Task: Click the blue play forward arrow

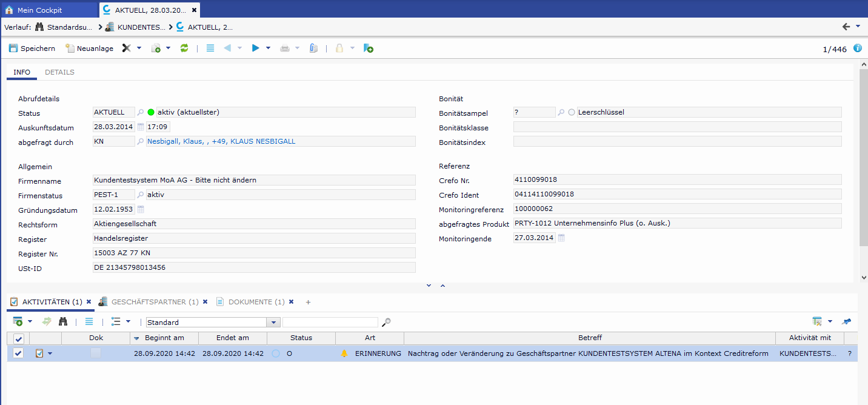Action: pos(256,49)
